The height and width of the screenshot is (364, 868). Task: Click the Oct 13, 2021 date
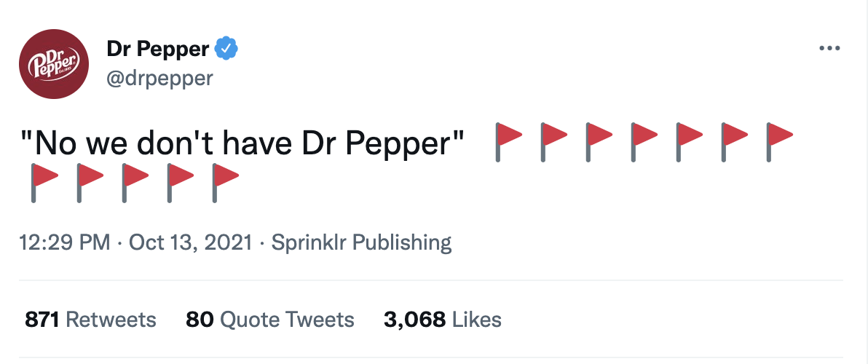(191, 243)
